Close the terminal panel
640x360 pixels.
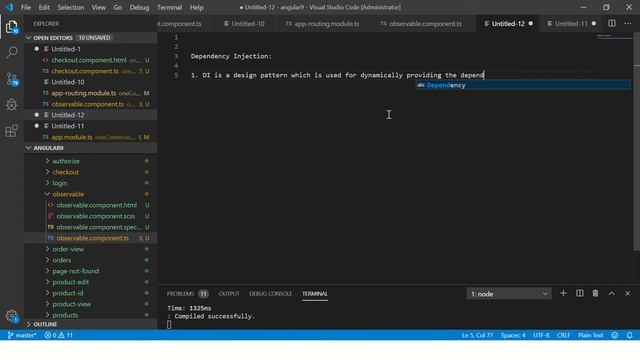[x=627, y=293]
